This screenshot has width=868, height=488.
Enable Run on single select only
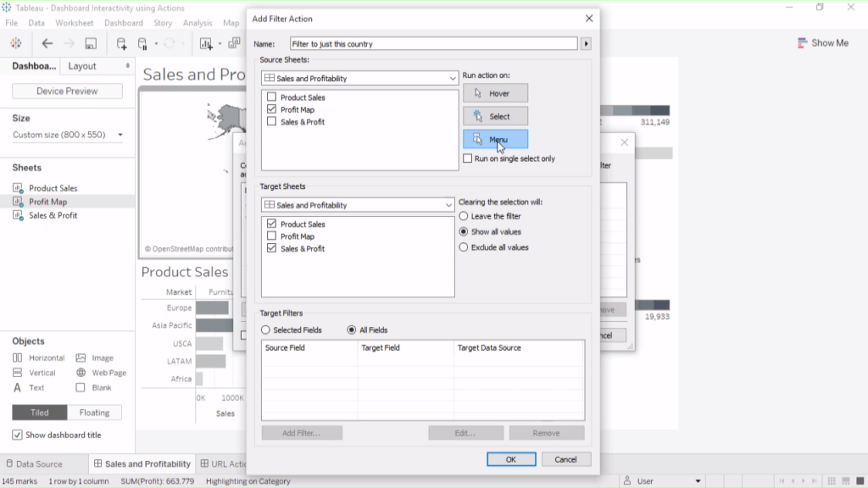(x=467, y=158)
